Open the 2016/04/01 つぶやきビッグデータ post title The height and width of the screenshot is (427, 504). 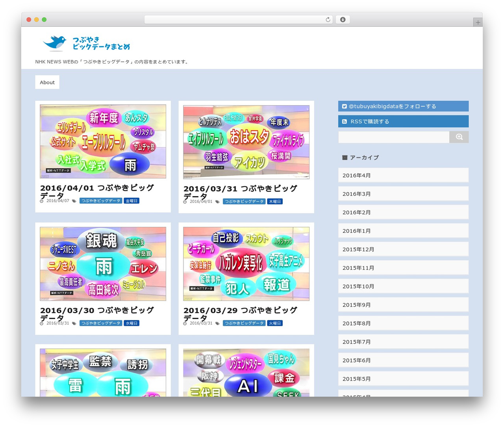97,191
